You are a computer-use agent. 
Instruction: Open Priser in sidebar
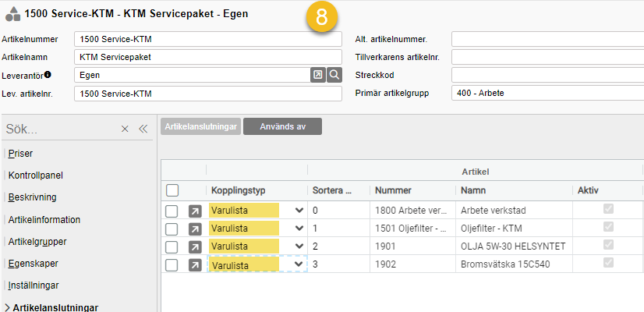(20, 154)
